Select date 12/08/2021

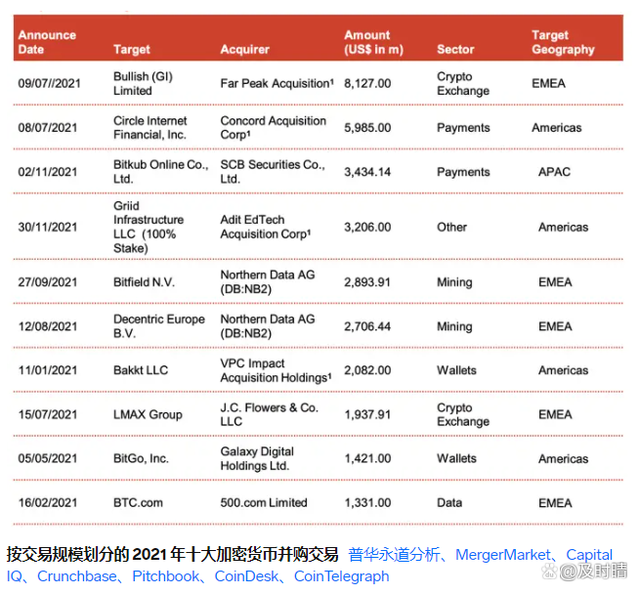[47, 326]
